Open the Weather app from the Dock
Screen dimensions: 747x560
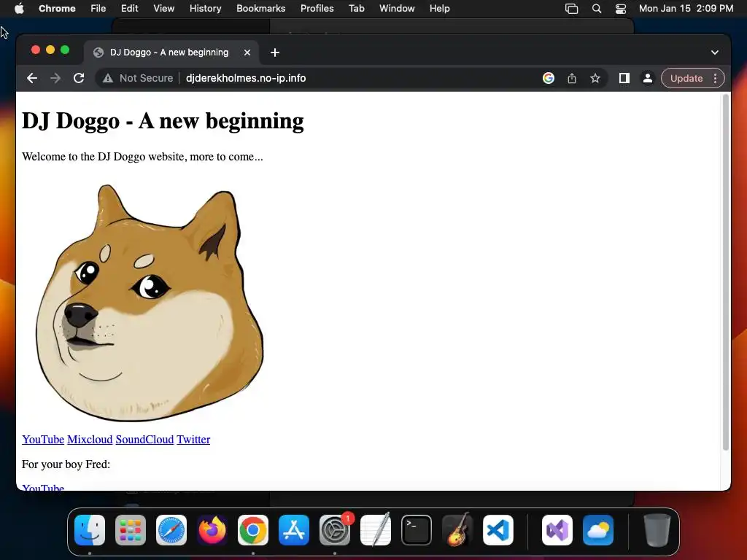(x=598, y=530)
